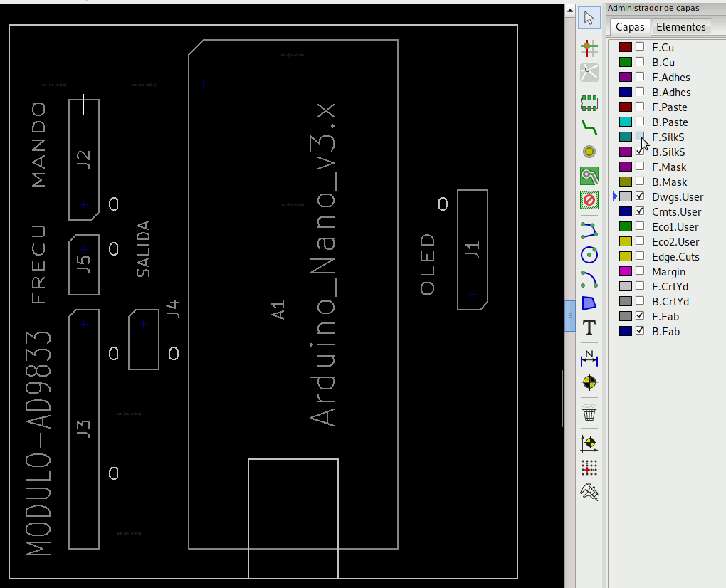Select the F.Adhes layer name
The image size is (726, 588).
[x=671, y=78]
